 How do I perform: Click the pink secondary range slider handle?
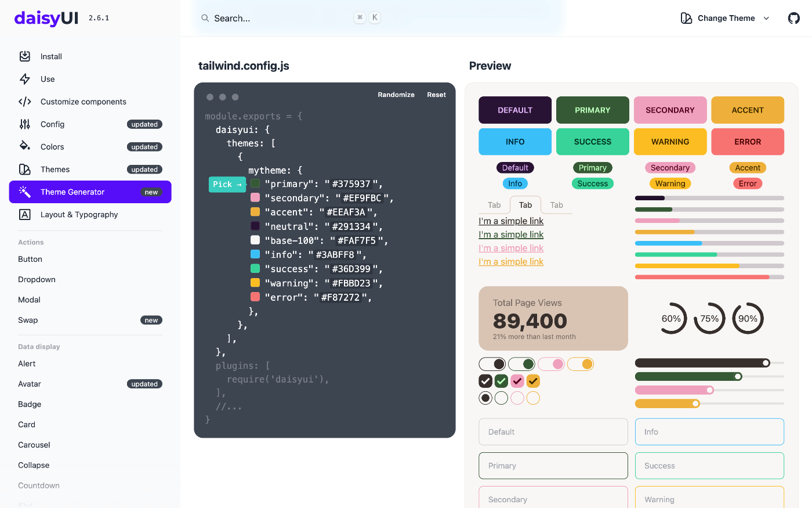[709, 390]
